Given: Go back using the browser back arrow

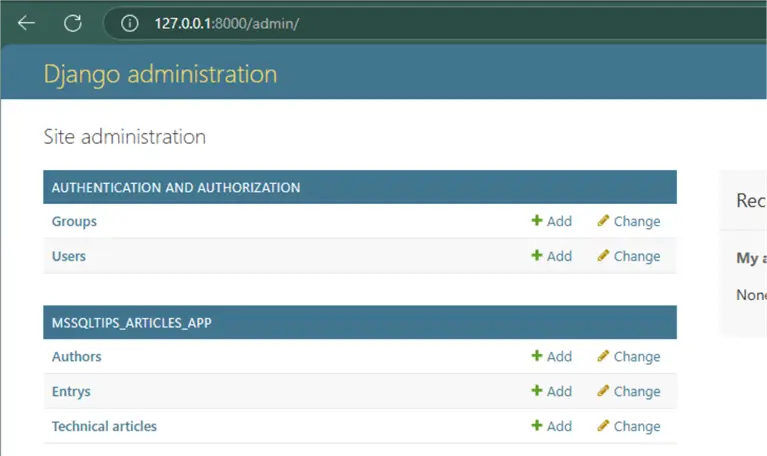Looking at the screenshot, I should tap(26, 23).
